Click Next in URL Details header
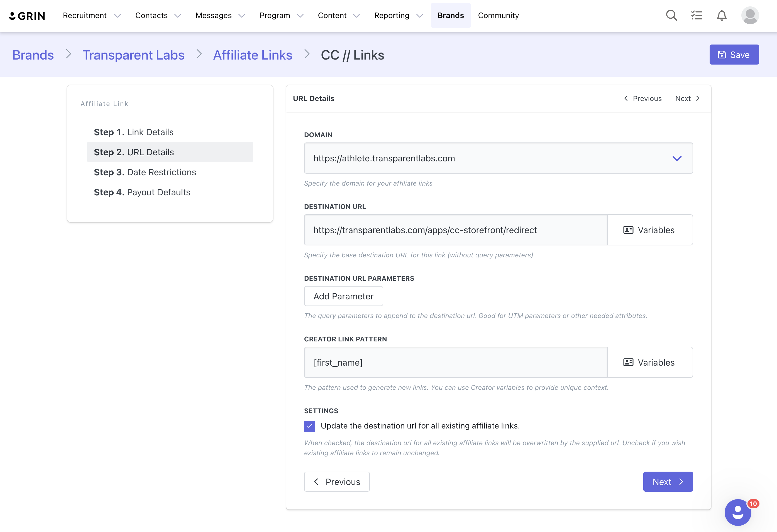 point(687,98)
